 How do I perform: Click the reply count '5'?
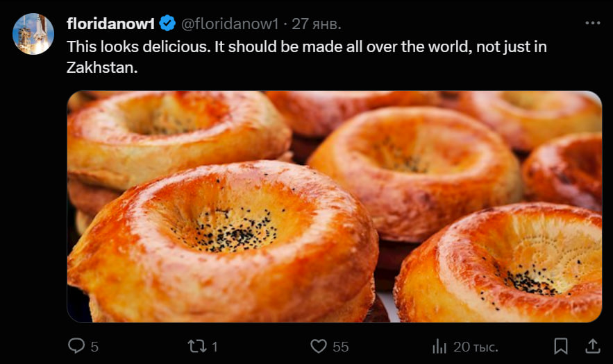94,346
